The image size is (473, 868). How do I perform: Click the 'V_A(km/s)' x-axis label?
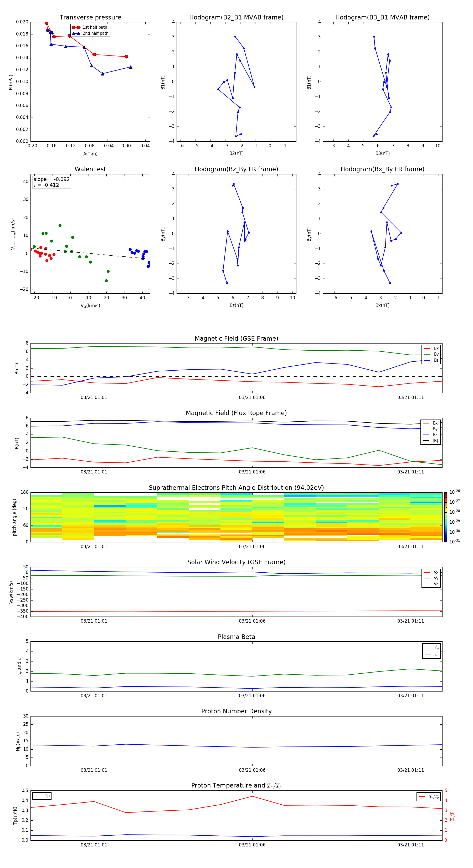click(90, 306)
